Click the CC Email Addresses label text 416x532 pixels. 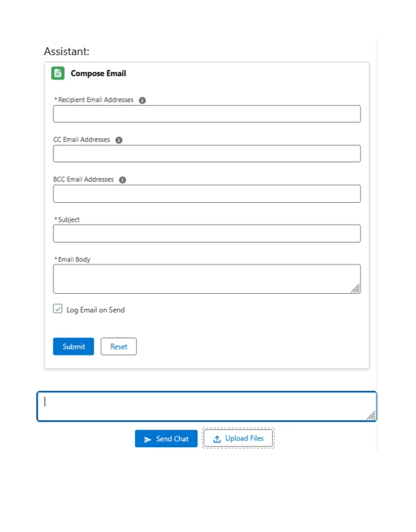click(81, 140)
